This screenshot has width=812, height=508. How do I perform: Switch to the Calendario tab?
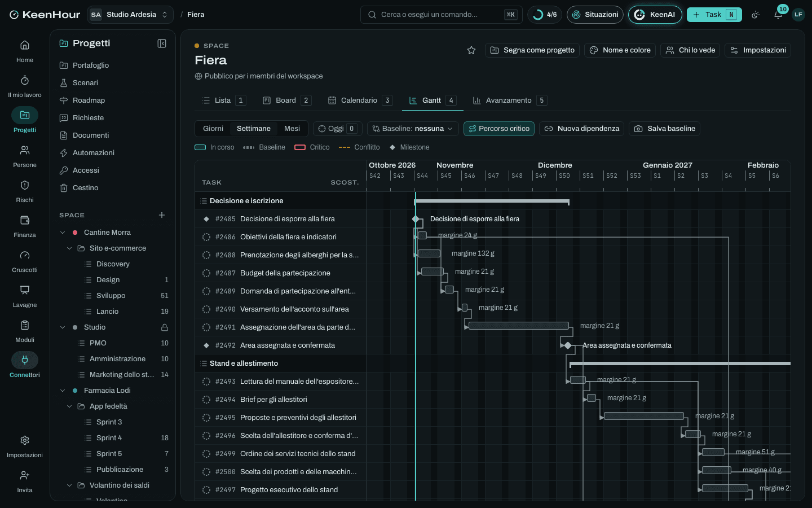[x=360, y=100]
